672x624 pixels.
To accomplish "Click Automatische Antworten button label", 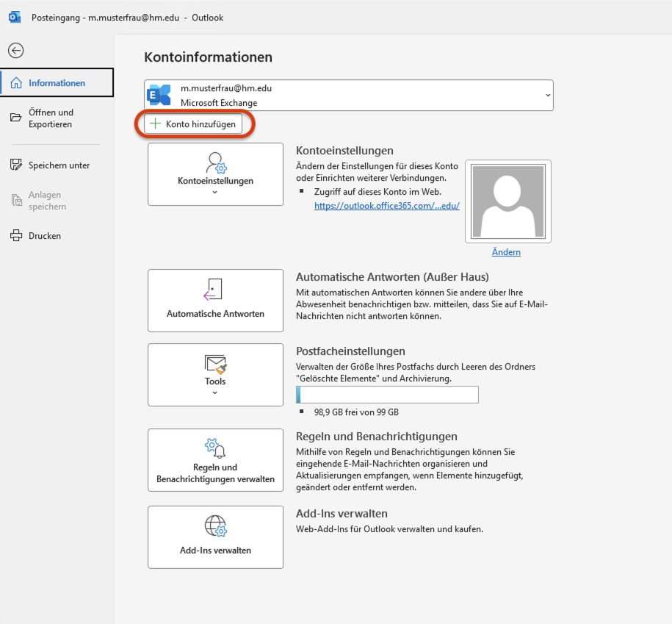I will coord(216,314).
